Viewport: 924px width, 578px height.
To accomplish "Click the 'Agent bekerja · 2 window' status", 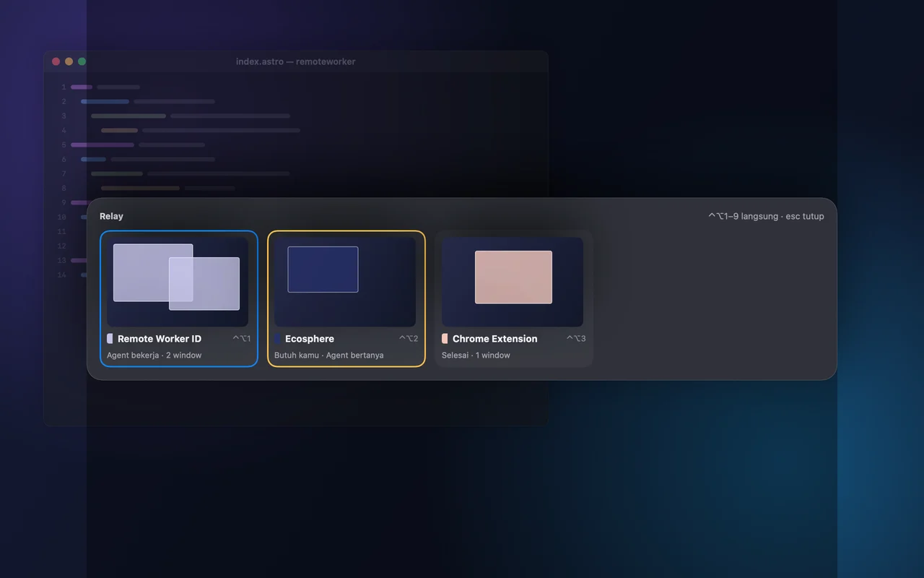I will tap(154, 355).
